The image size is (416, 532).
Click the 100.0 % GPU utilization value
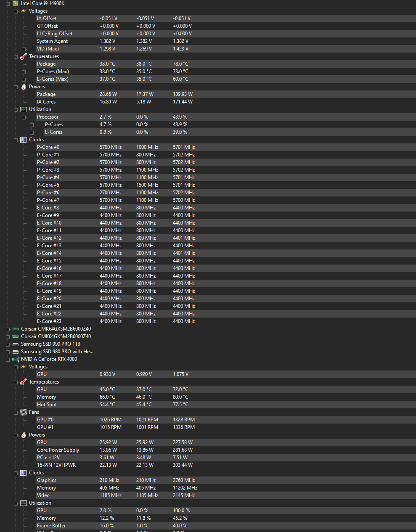tap(181, 511)
